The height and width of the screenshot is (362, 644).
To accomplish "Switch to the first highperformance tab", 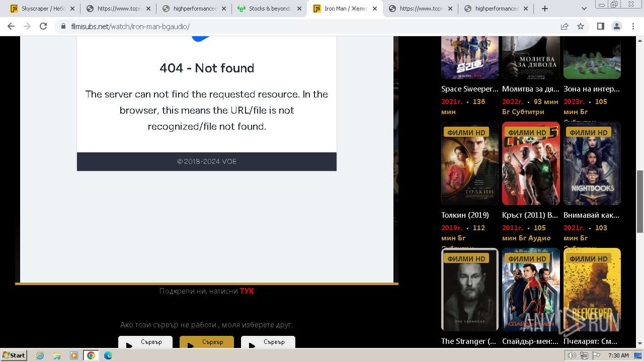I will click(x=194, y=9).
